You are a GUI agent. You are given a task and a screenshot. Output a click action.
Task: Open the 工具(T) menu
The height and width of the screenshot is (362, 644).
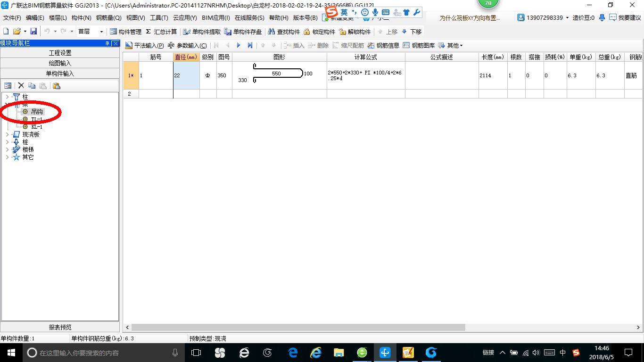click(159, 18)
